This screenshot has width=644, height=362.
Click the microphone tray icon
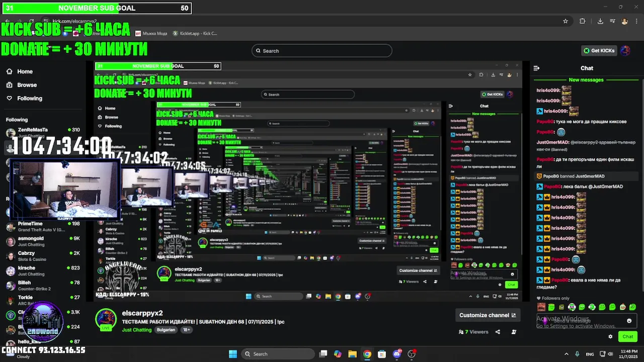(577, 354)
